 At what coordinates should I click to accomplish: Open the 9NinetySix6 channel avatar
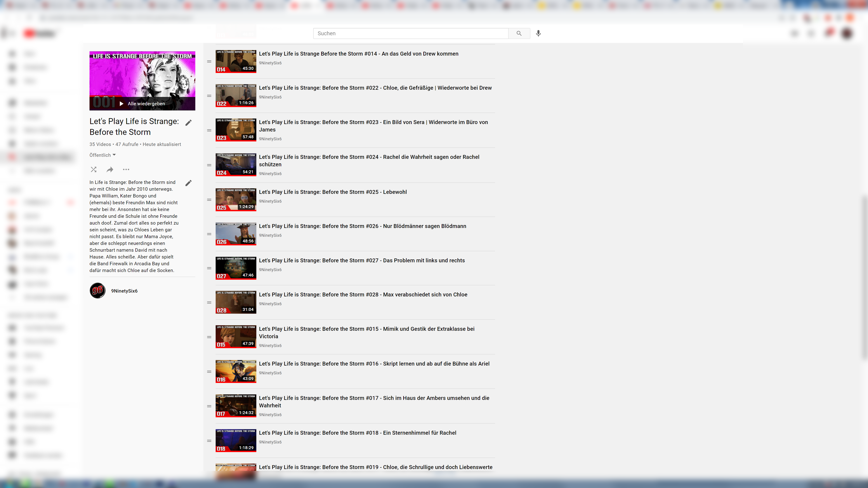click(x=98, y=291)
